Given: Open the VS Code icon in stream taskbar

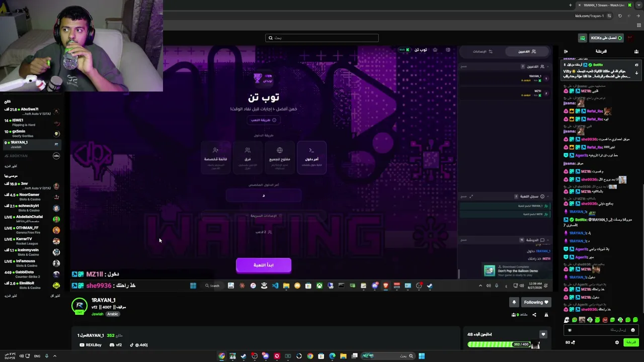Looking at the screenshot, I should tap(275, 286).
